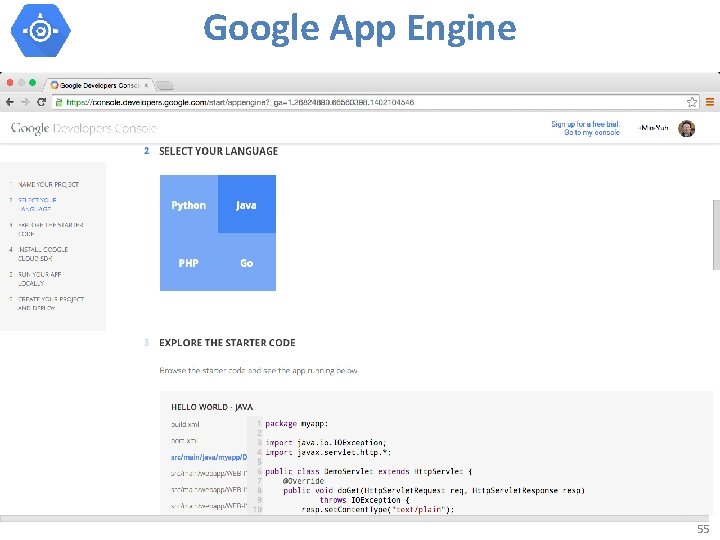
Task: Click the Explore the Starter Code heading
Action: click(x=227, y=343)
